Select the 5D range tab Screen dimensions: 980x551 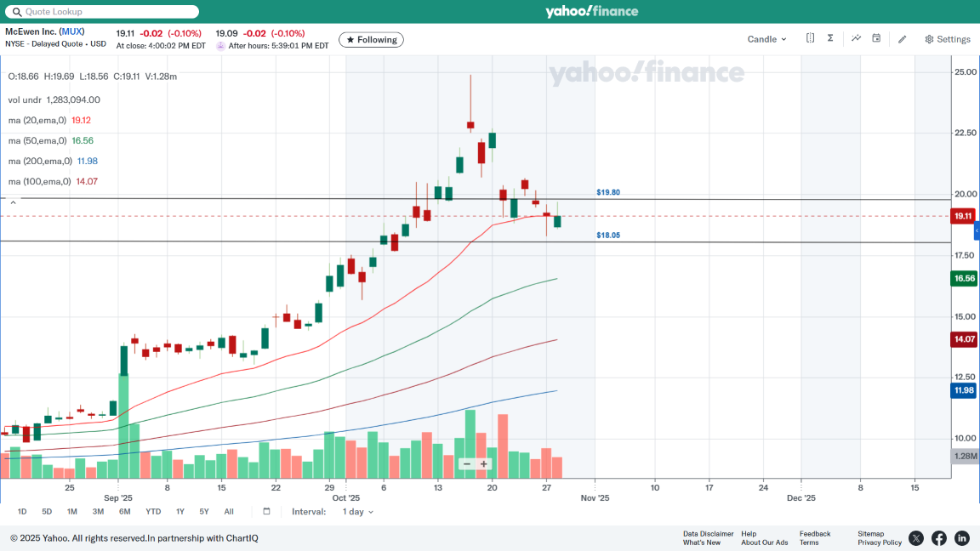click(47, 512)
